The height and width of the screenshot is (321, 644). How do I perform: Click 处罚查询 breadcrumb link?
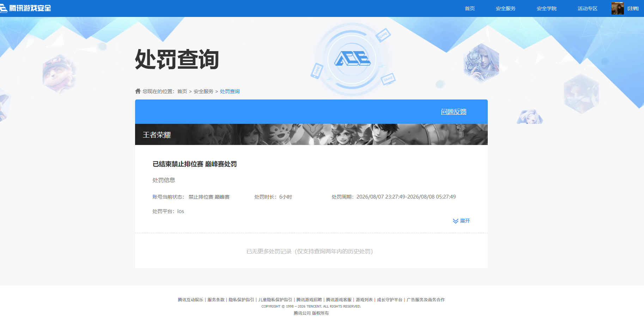[x=230, y=91]
